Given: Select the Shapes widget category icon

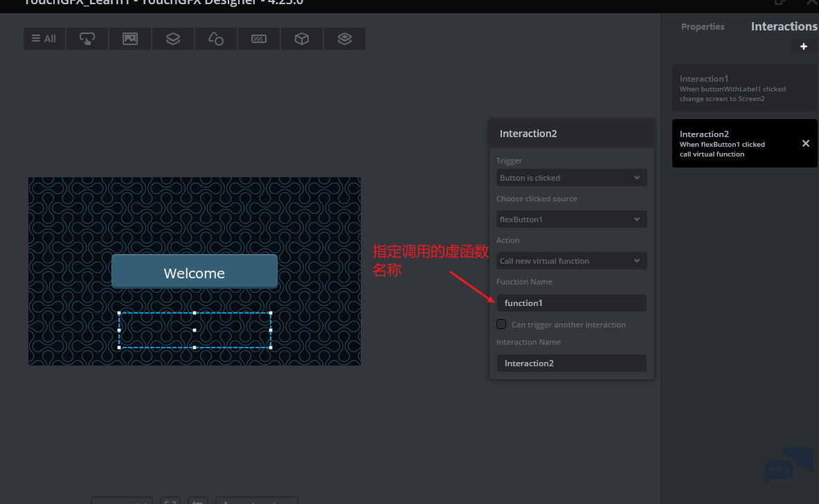Looking at the screenshot, I should (x=216, y=39).
